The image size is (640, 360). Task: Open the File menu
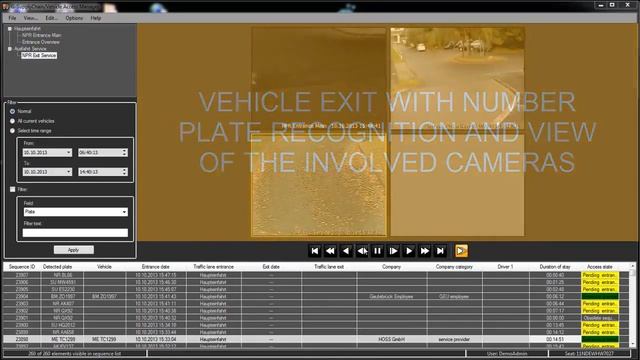pyautogui.click(x=12, y=18)
